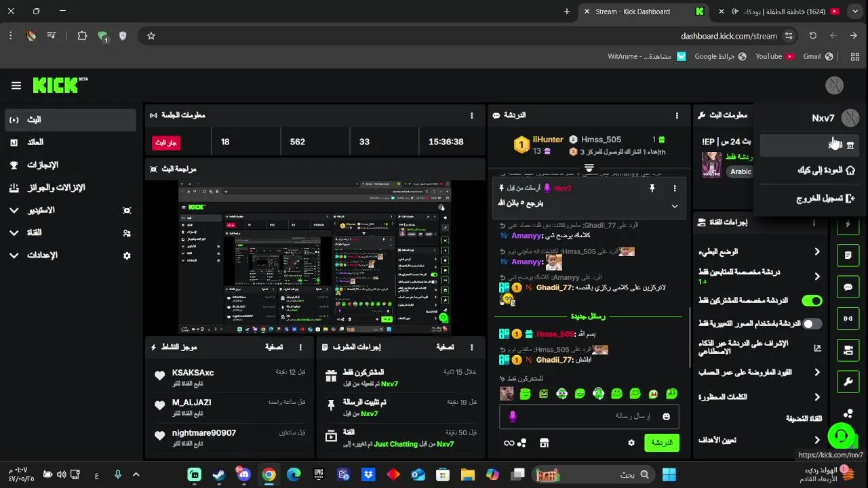Open account age restrictions chevron

coord(816,372)
